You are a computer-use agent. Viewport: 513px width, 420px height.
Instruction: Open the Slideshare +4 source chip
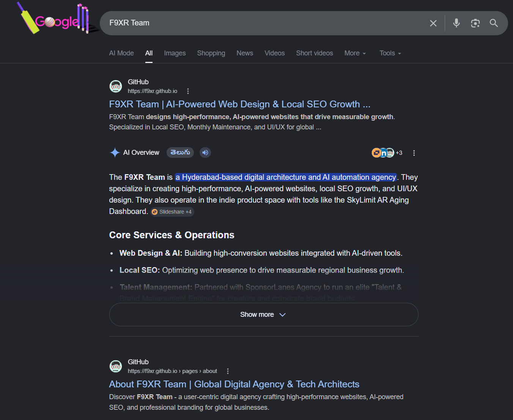click(173, 212)
